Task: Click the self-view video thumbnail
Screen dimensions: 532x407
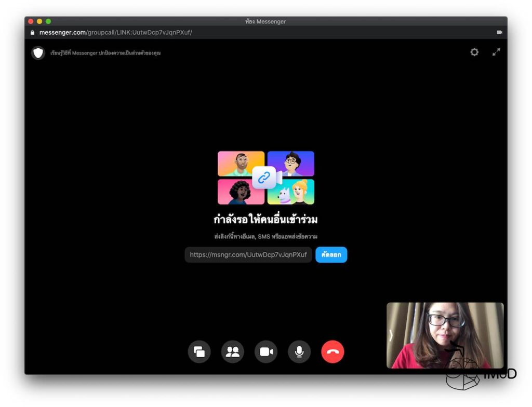Action: 446,335
